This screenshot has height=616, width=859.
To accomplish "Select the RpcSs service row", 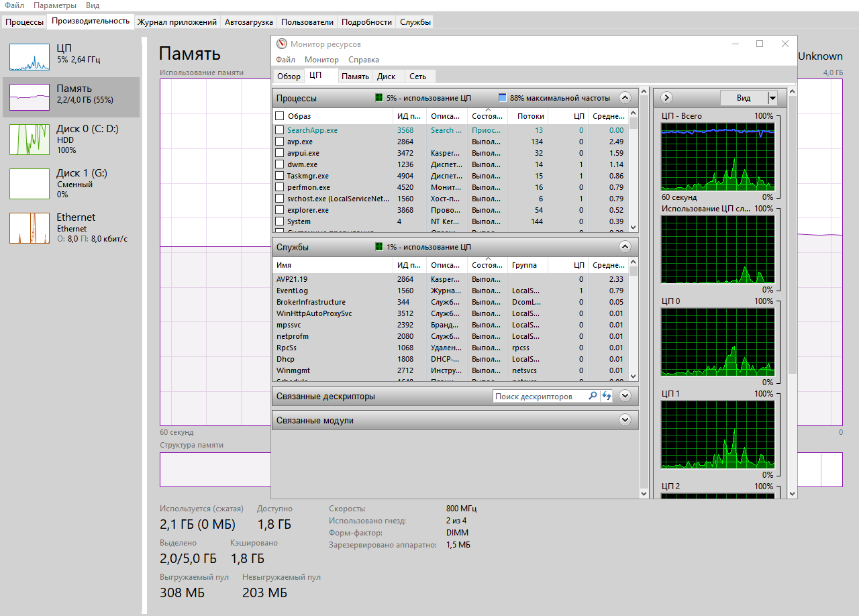I will click(450, 348).
